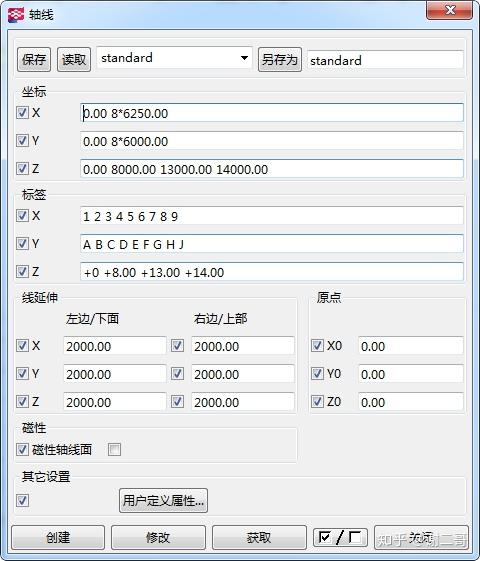Toggle 线延伸 Y left/bottom checkbox
This screenshot has height=561, width=480.
23,374
